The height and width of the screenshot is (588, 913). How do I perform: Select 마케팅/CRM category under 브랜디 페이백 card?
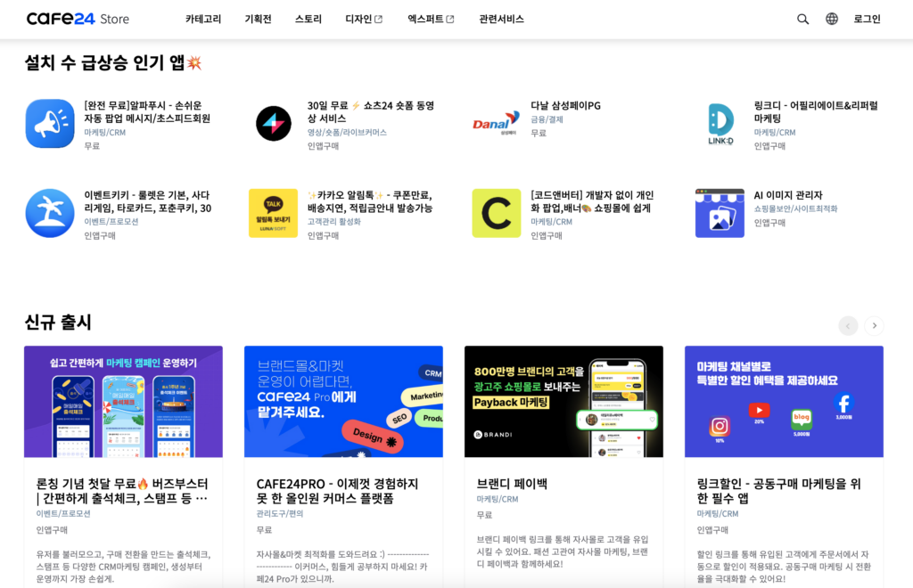[498, 499]
